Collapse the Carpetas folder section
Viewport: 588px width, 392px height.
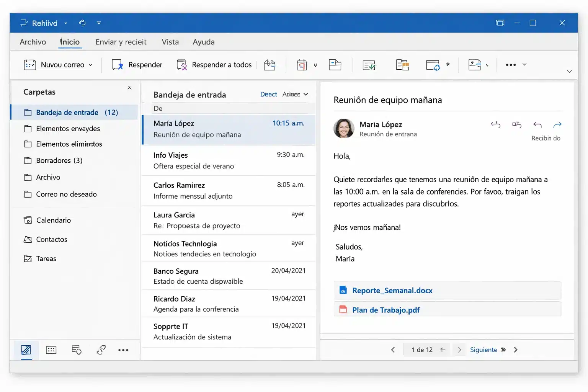click(129, 88)
